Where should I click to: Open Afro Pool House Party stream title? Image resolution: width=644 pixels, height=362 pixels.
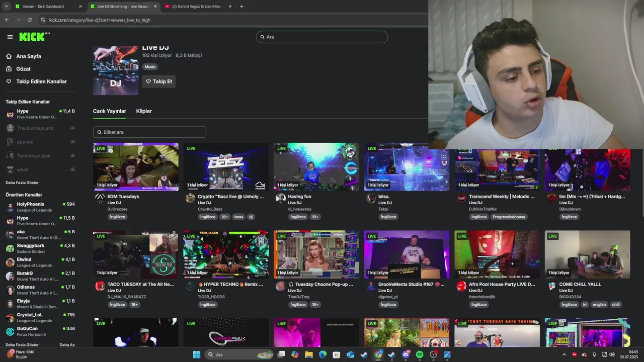click(502, 285)
